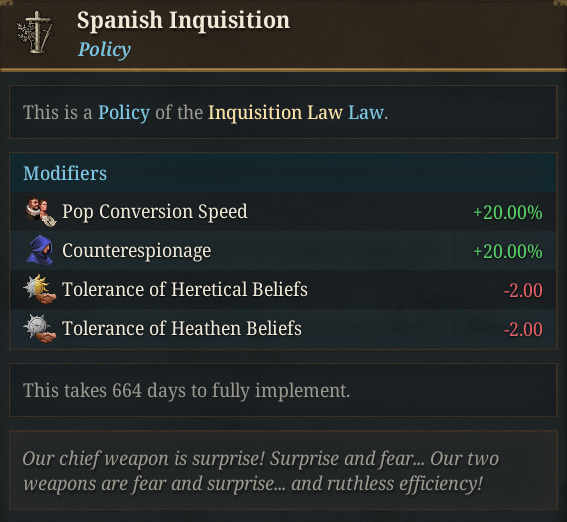Screen dimensions: 567x522
Task: Click the Spanish Inquisition title text
Action: pos(183,20)
